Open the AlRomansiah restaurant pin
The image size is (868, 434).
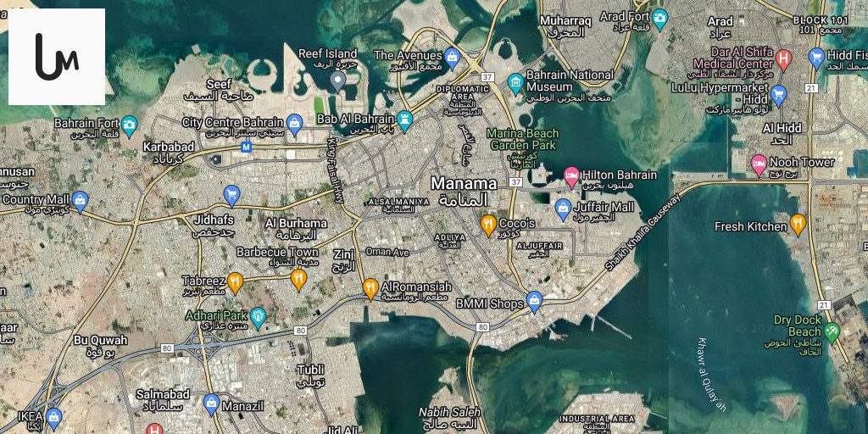(370, 288)
